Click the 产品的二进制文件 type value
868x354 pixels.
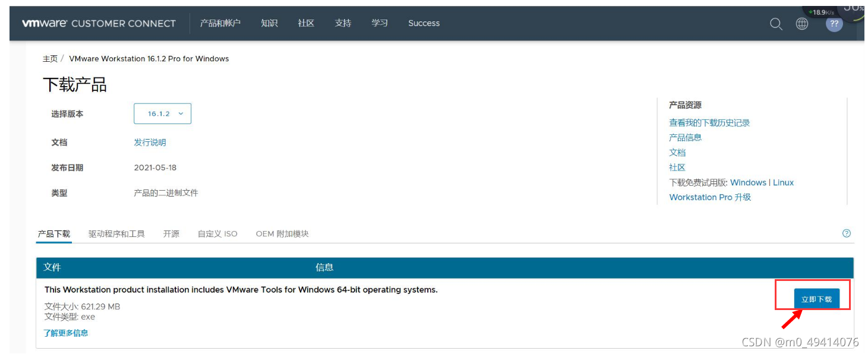coord(166,193)
